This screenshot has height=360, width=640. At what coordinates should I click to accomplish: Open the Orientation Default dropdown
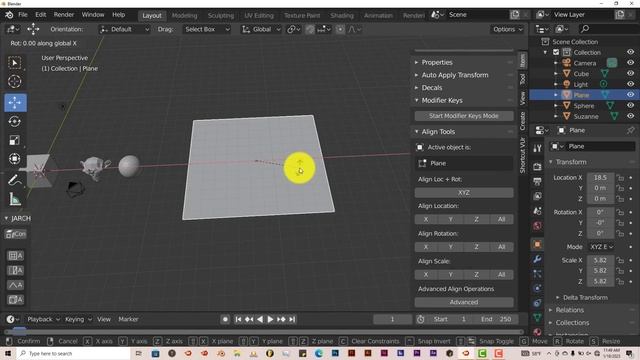coord(125,29)
